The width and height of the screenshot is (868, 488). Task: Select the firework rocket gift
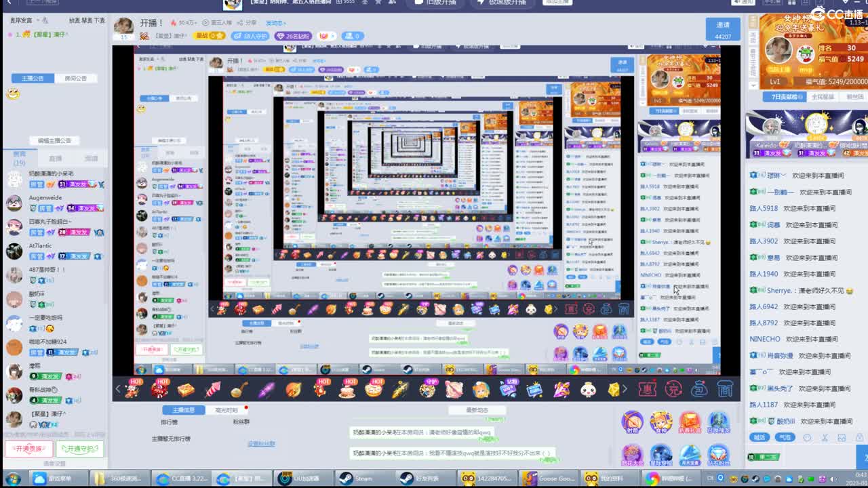212,389
